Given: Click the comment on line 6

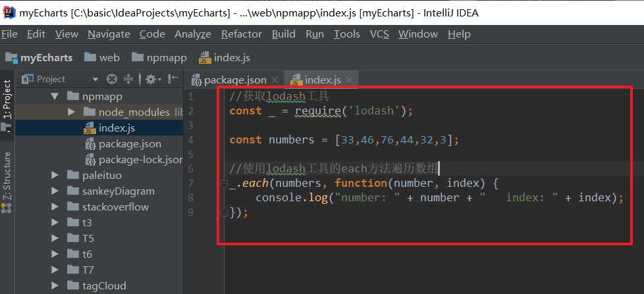Looking at the screenshot, I should click(x=335, y=168).
